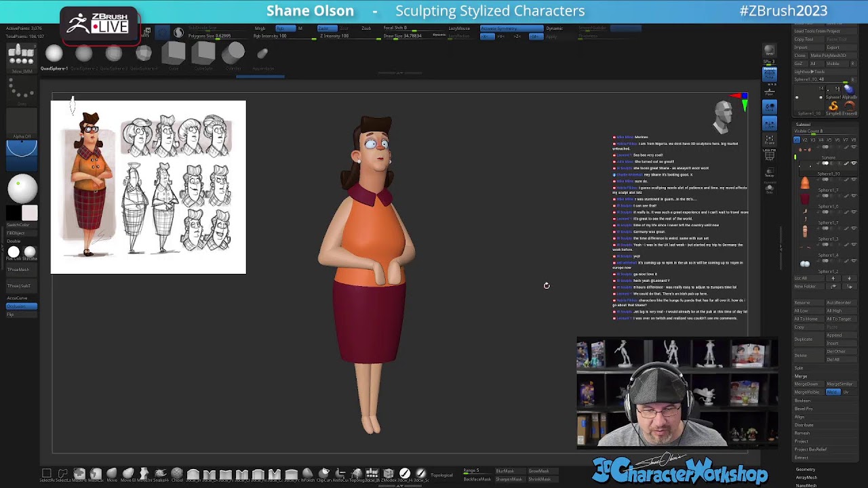Adjust the Z Intensity slider
The image size is (868, 488).
pos(334,36)
